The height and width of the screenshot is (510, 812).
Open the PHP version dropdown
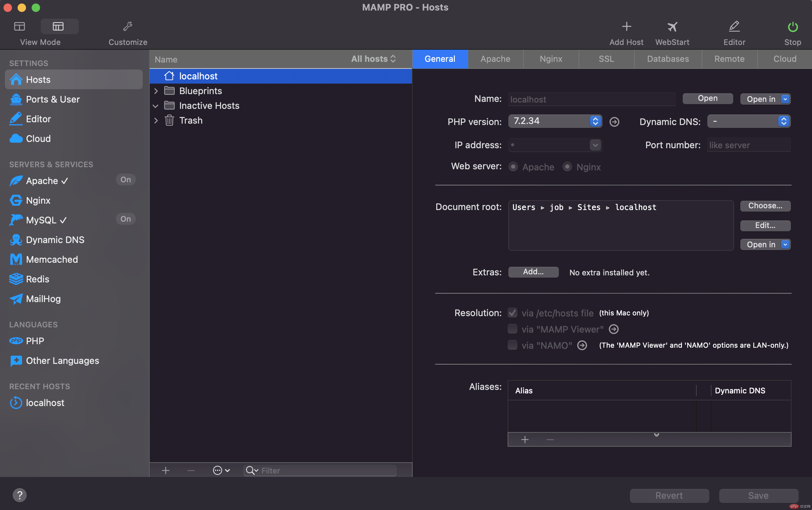pos(555,121)
